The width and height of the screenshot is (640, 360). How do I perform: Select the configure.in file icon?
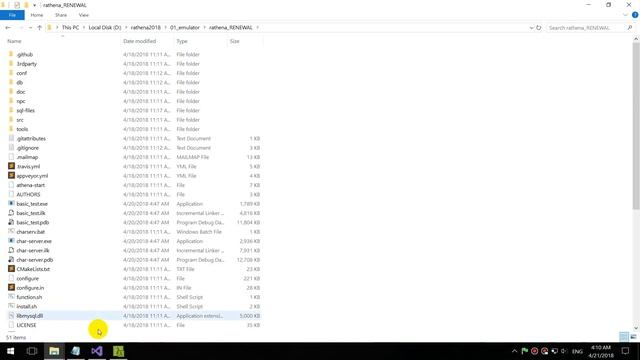click(11, 288)
